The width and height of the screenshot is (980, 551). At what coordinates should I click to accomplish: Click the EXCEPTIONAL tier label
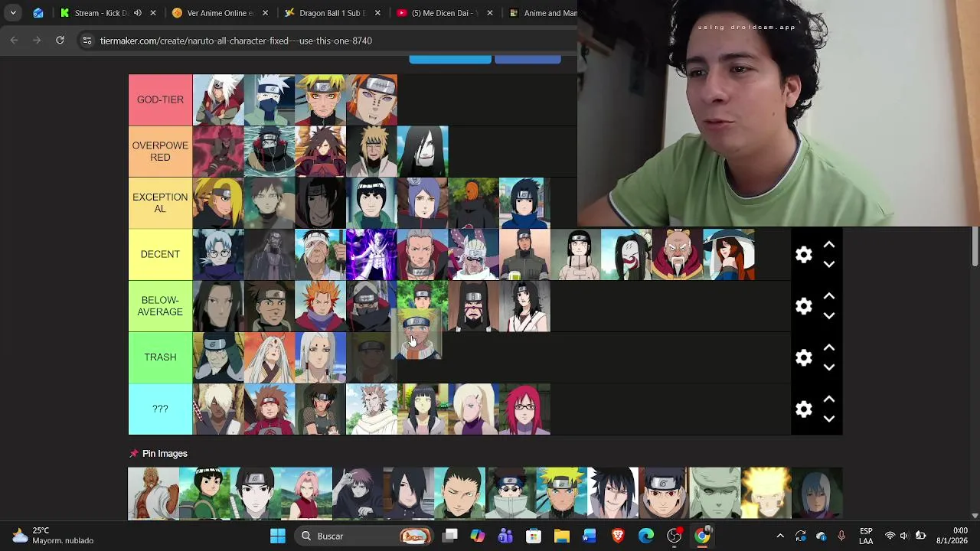point(160,203)
